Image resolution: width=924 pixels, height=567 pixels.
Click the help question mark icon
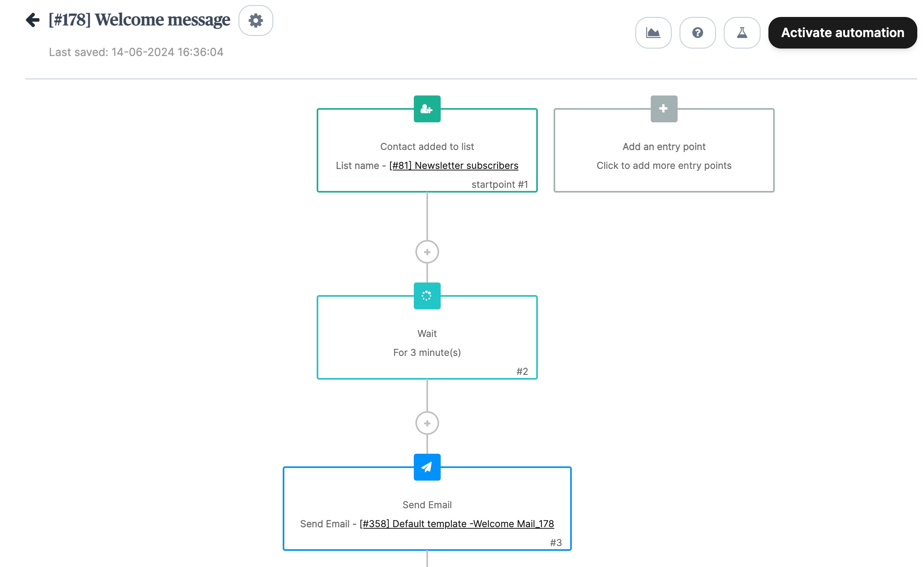[697, 33]
